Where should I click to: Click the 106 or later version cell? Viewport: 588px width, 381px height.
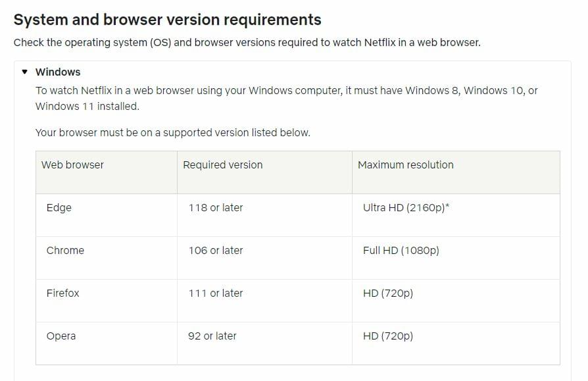click(x=265, y=258)
